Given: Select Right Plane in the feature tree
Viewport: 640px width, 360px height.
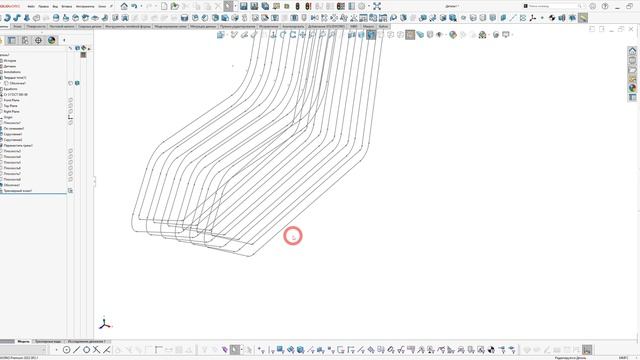Looking at the screenshot, I should [x=11, y=111].
